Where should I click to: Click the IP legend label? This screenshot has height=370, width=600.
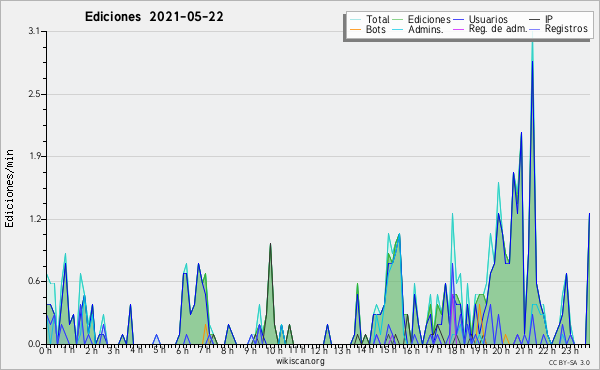coord(549,19)
